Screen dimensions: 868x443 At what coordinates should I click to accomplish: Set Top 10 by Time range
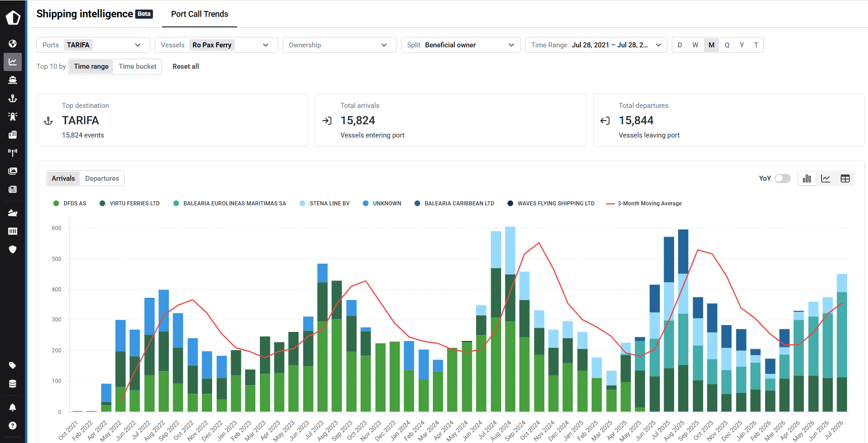tap(91, 66)
